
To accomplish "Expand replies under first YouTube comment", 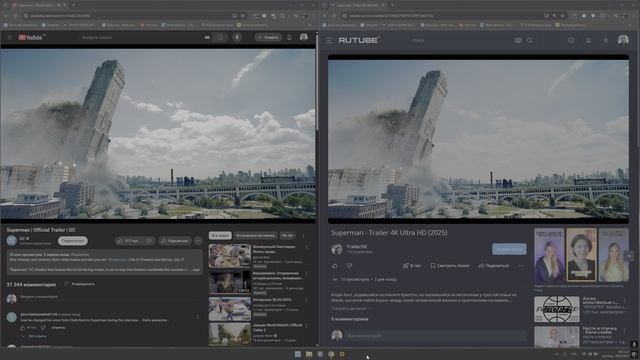I will (x=34, y=336).
